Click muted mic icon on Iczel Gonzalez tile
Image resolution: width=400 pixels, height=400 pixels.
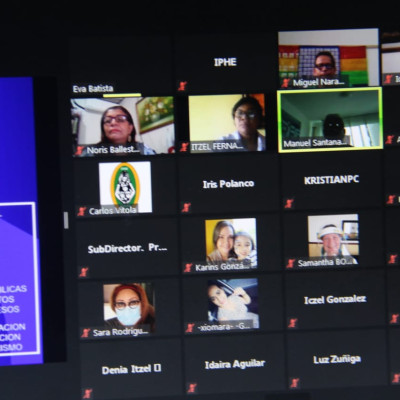point(293,323)
